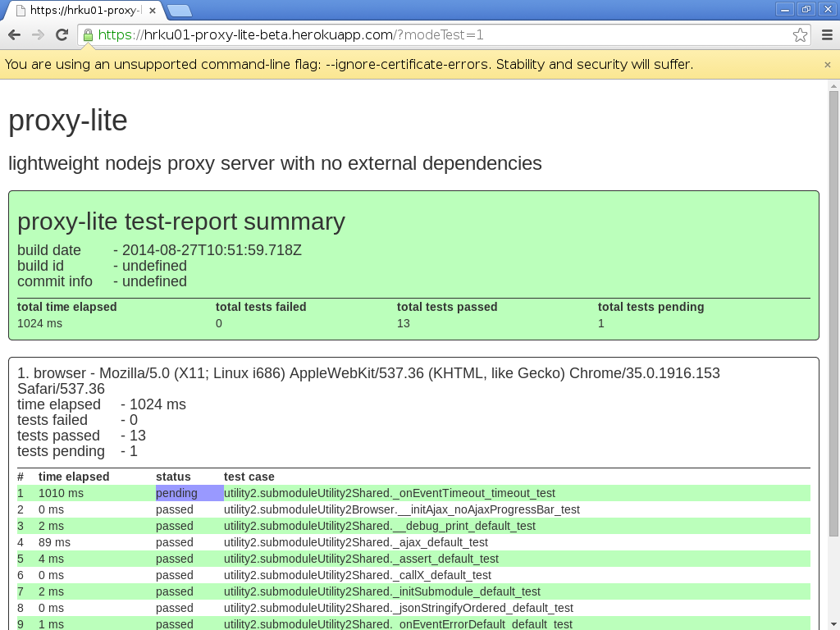Click total tests passed value 13

coord(404,323)
